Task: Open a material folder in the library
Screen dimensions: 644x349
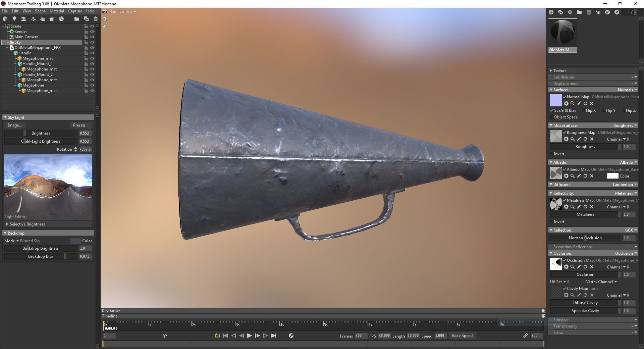Action: [579, 12]
